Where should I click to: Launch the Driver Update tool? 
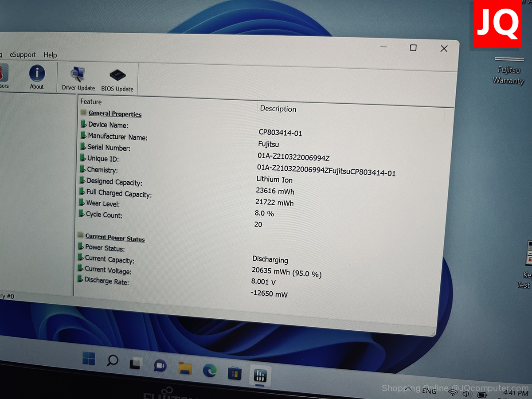(x=78, y=79)
